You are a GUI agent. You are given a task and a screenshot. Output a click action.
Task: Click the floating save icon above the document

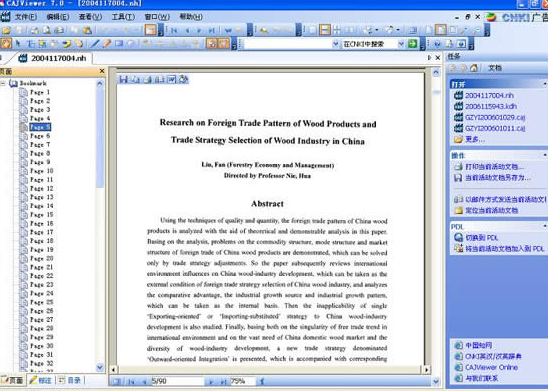pos(123,80)
